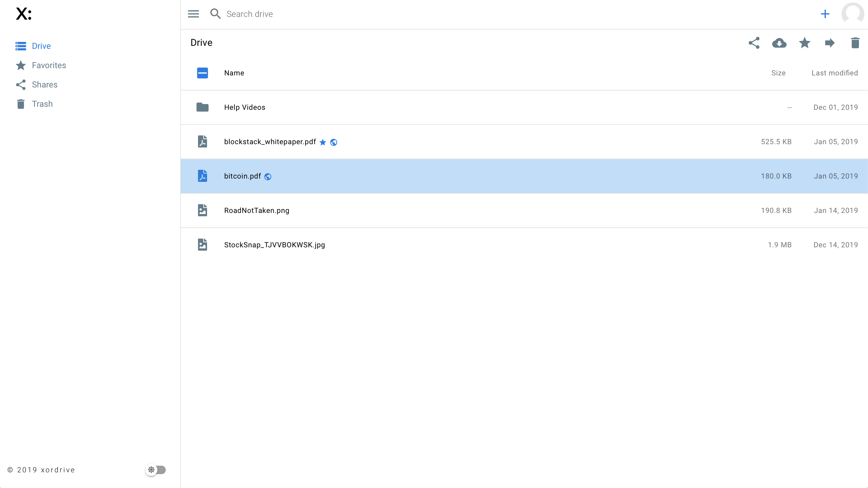The height and width of the screenshot is (488, 868).
Task: Select blockstack_whitepaper.pdf file row
Action: [x=270, y=142]
